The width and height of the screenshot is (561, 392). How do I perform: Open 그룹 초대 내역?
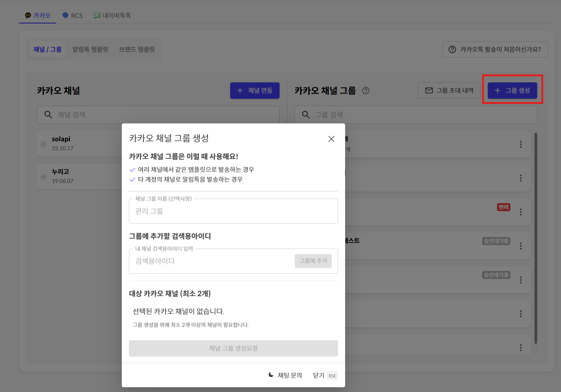coord(449,90)
